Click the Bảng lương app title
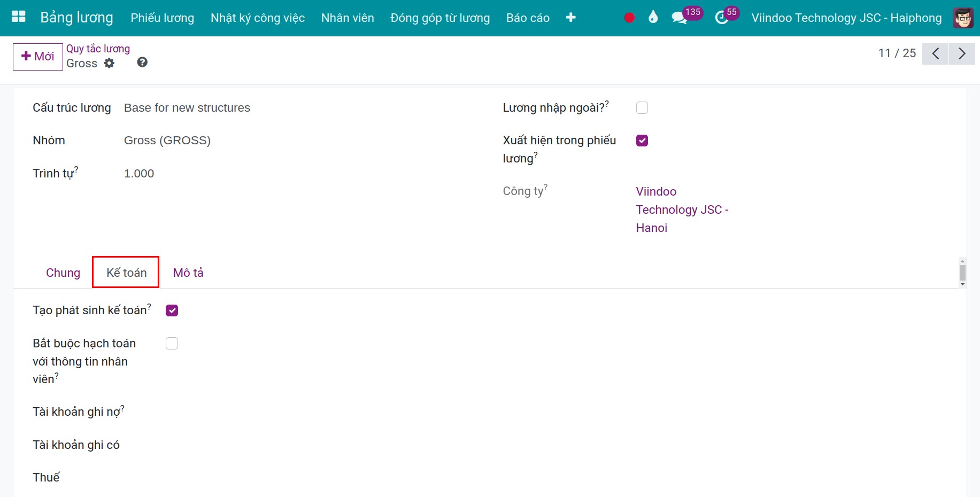980x497 pixels. pos(76,18)
